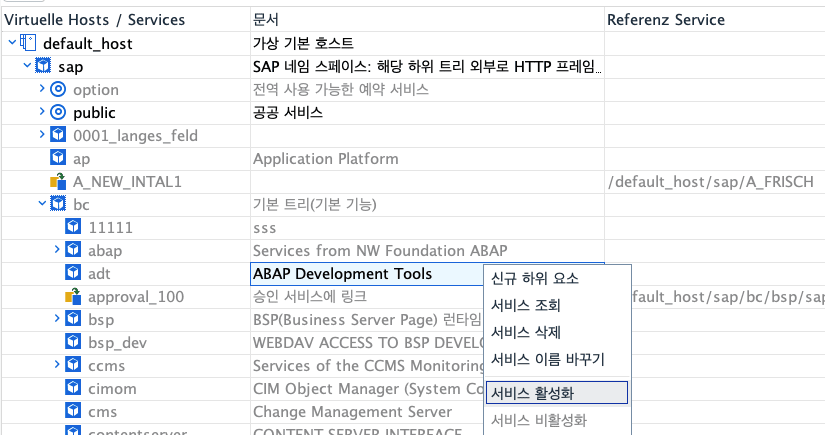
Task: Click the option service target icon
Action: [x=58, y=89]
